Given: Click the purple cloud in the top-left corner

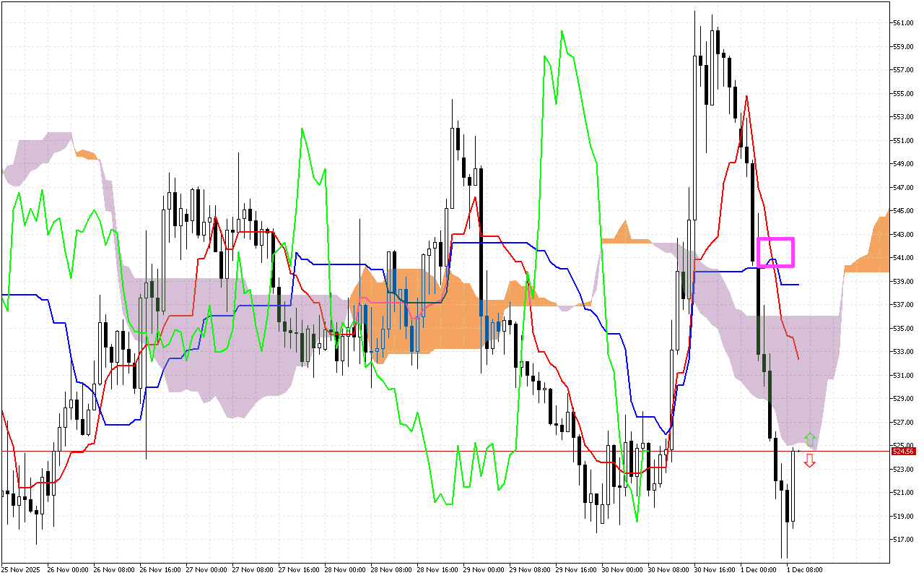Looking at the screenshot, I should coord(36,155).
